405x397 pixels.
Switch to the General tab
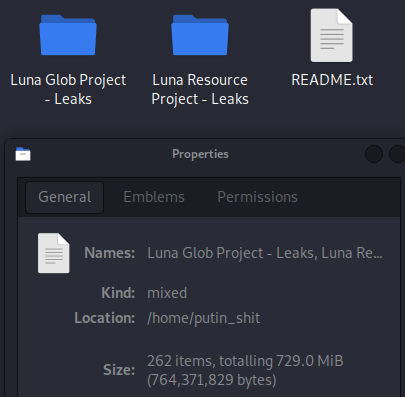click(65, 197)
